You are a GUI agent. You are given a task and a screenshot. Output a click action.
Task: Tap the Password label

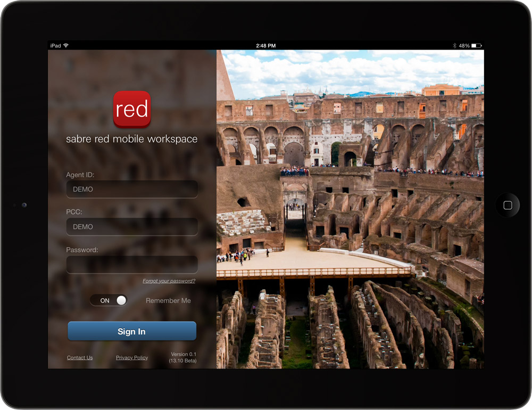click(x=82, y=250)
